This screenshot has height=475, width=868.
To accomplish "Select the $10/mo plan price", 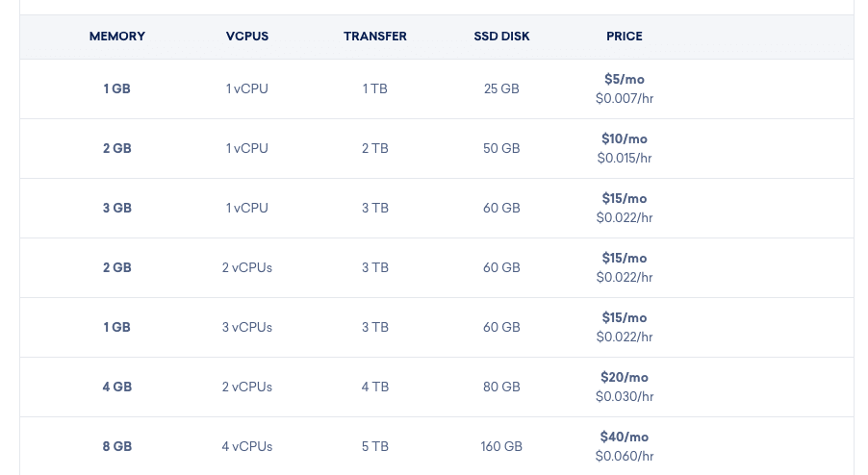I will pyautogui.click(x=625, y=138).
